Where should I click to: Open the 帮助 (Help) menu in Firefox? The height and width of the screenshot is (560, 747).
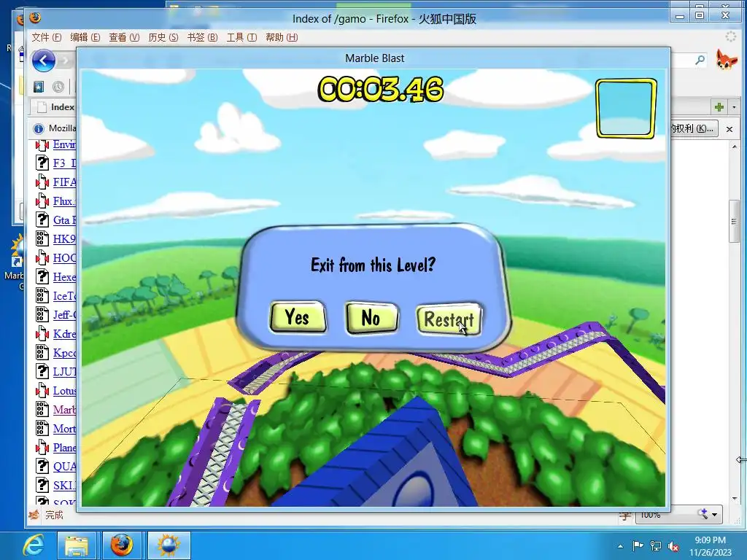pos(281,37)
